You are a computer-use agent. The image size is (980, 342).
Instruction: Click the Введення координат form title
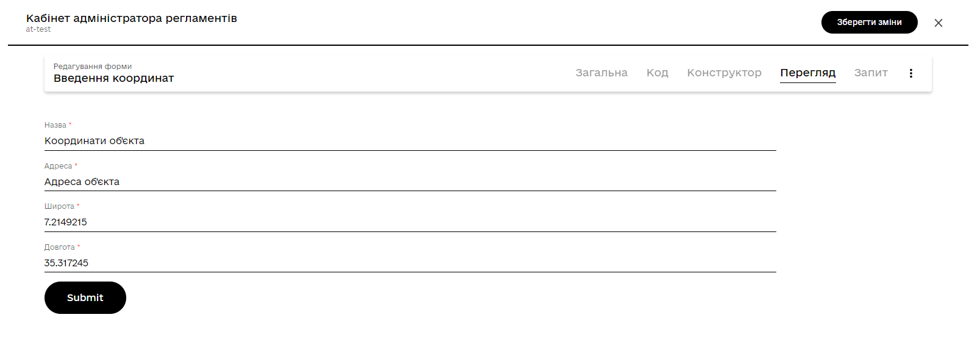pos(113,78)
